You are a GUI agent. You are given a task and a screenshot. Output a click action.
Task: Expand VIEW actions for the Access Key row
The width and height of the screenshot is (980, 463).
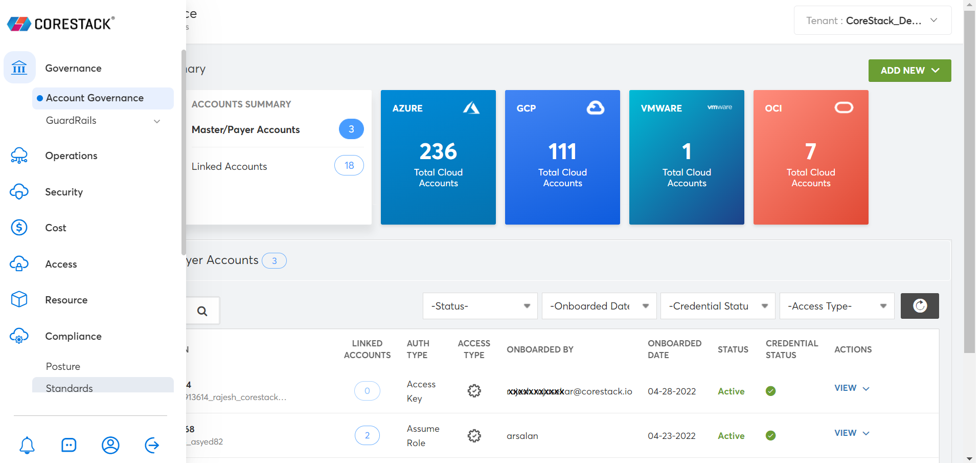click(x=852, y=388)
